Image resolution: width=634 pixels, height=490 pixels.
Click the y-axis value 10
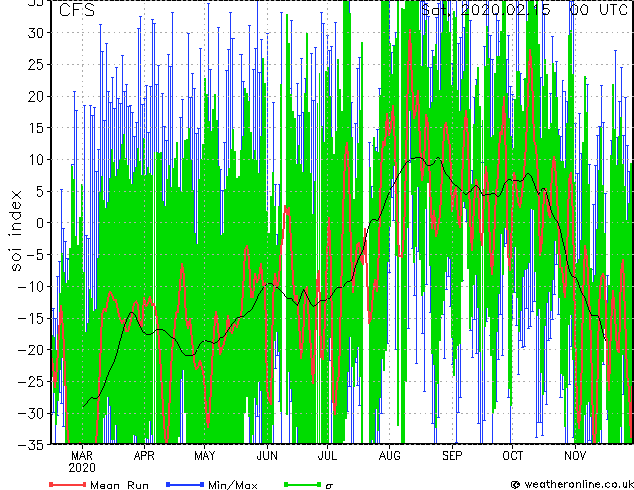(36, 160)
